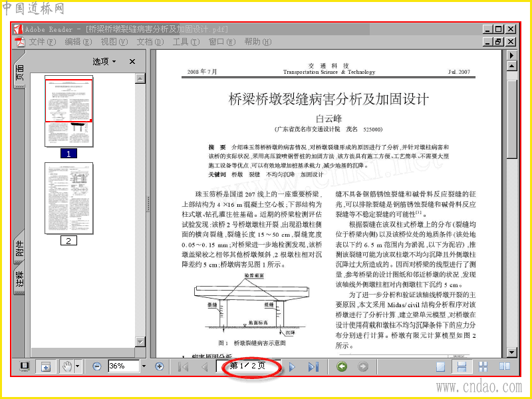Open the 选项 options dropdown
Image resolution: width=532 pixels, height=399 pixels.
[x=104, y=61]
